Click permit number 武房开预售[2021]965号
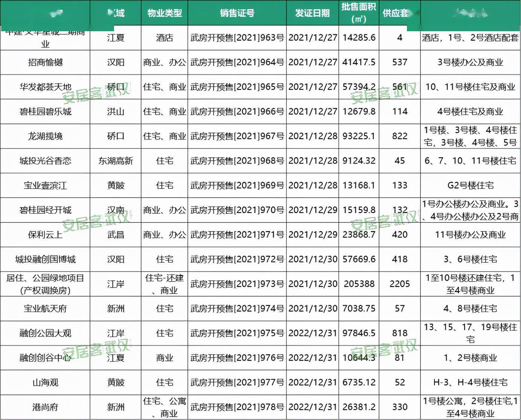This screenshot has width=521, height=420. point(237,87)
